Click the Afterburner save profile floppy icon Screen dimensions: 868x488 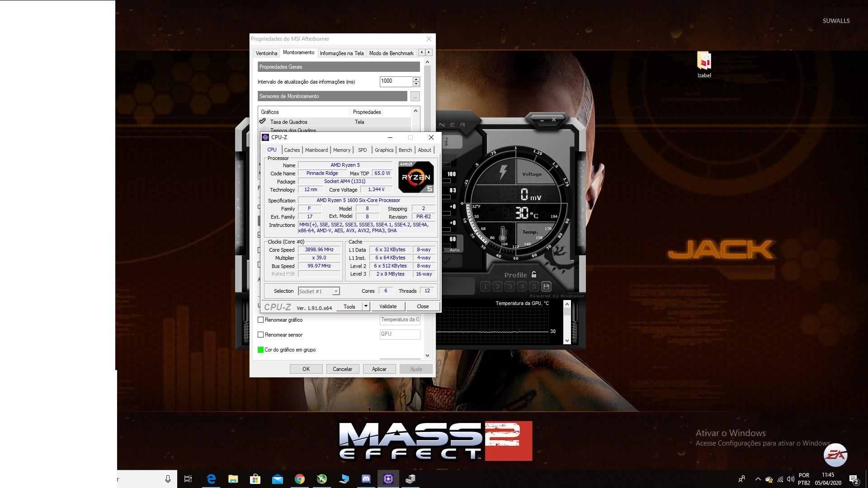click(x=546, y=286)
